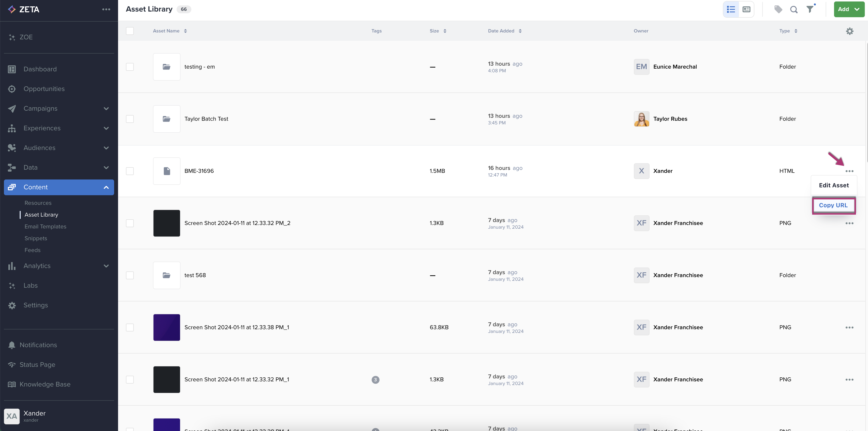The height and width of the screenshot is (431, 868).
Task: Click the folder icon of test 568
Action: pyautogui.click(x=167, y=275)
